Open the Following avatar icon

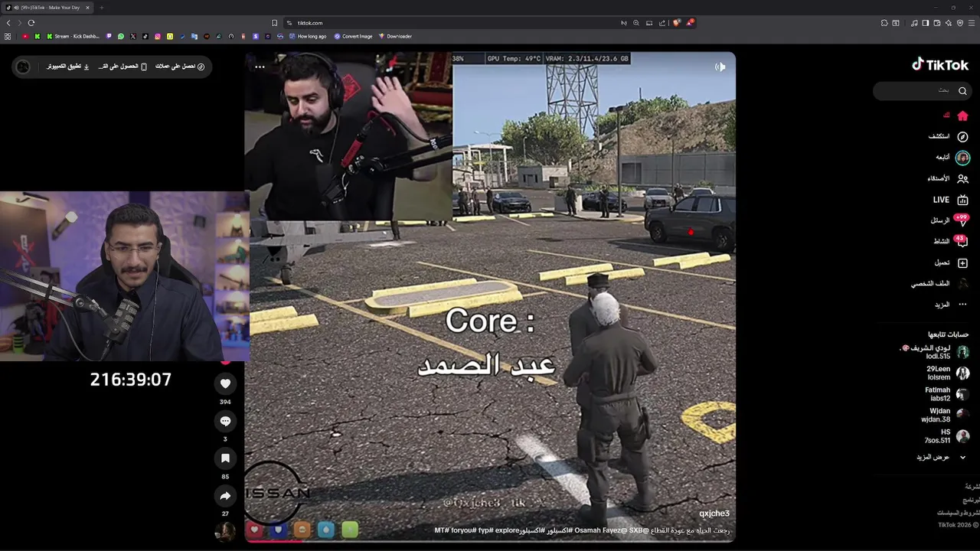tap(962, 158)
